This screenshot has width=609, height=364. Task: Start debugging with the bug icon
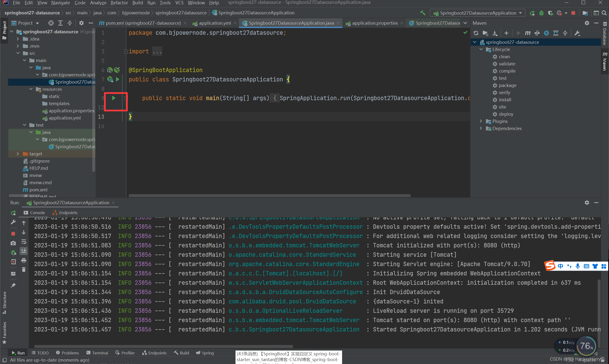click(541, 13)
